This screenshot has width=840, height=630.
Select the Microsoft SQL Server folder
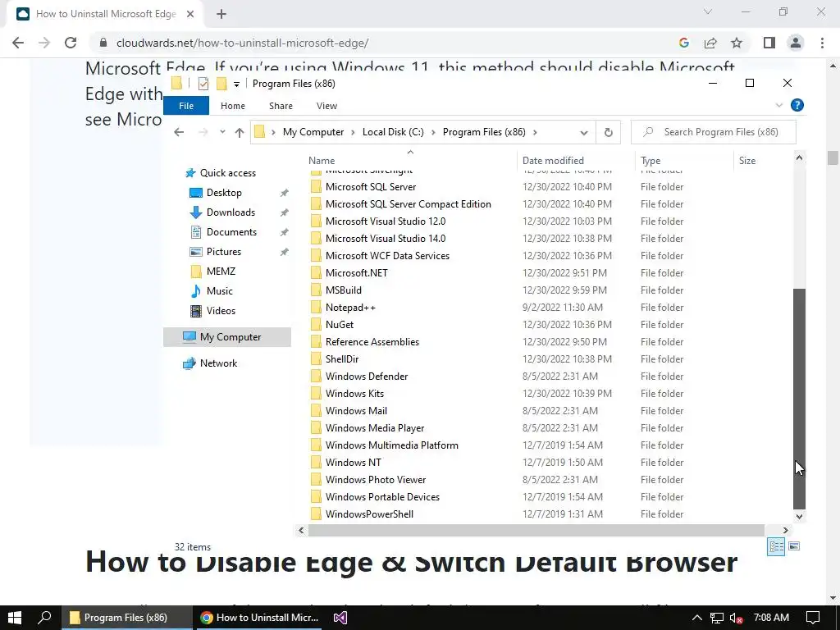click(x=371, y=187)
